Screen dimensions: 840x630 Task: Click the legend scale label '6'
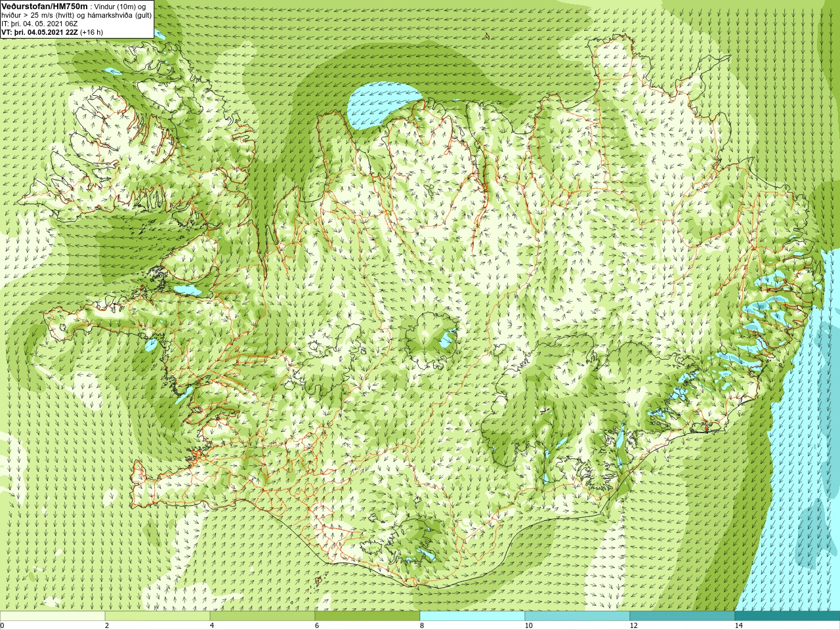pos(316,625)
